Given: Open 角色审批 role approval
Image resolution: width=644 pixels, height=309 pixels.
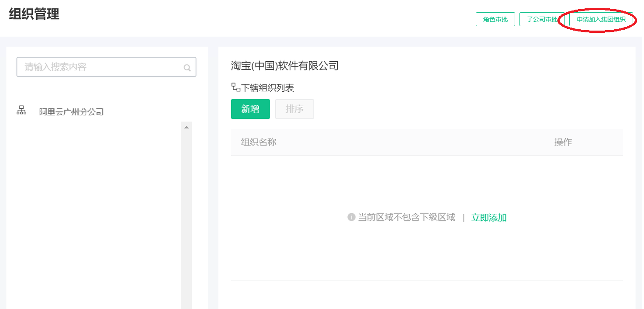Looking at the screenshot, I should (x=495, y=19).
